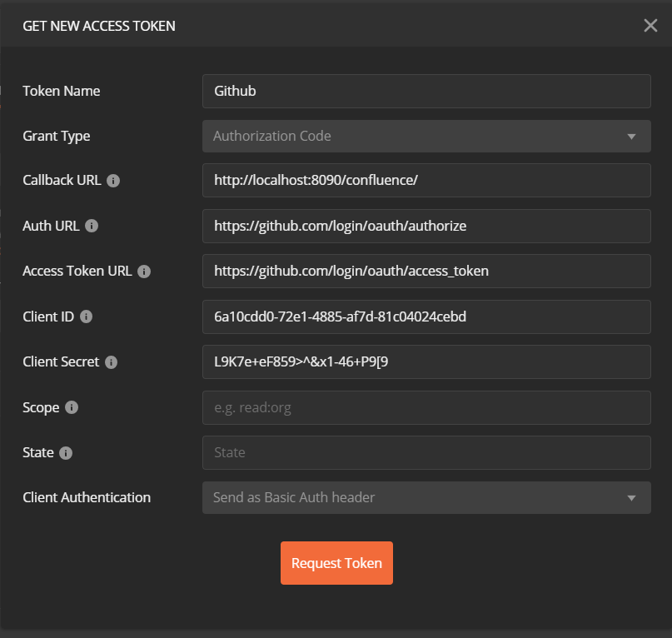
Task: Click the Auth URL input field
Action: [426, 226]
